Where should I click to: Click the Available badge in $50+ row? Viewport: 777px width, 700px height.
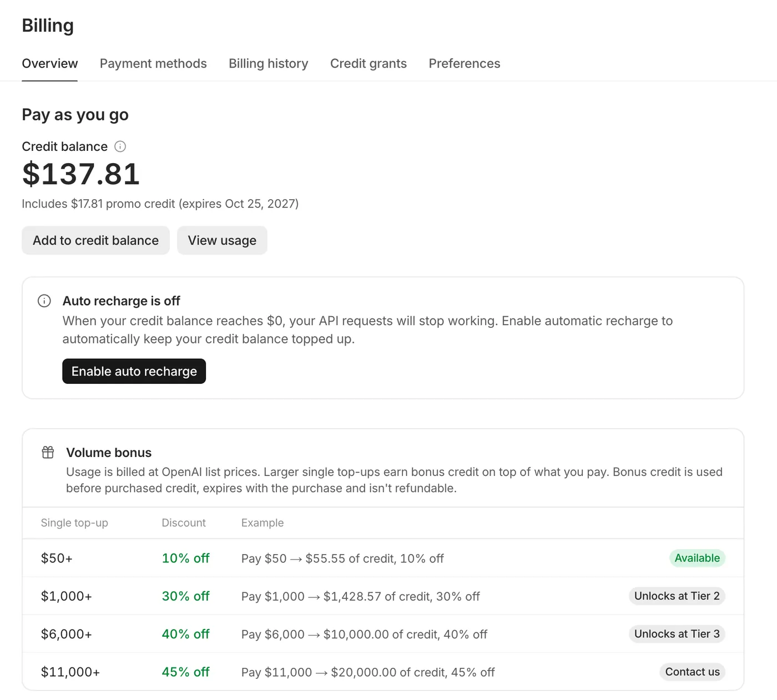coord(697,558)
